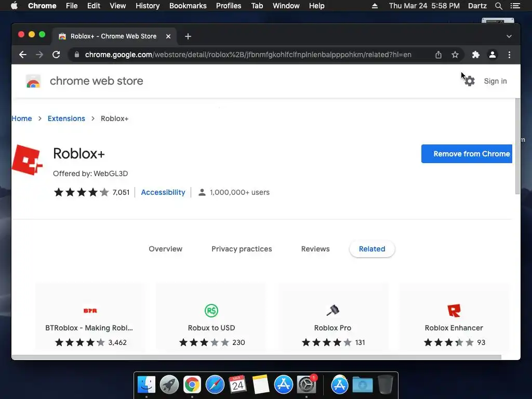Click the horizontal scrollbar at window bottom
The height and width of the screenshot is (399, 532).
[257, 357]
